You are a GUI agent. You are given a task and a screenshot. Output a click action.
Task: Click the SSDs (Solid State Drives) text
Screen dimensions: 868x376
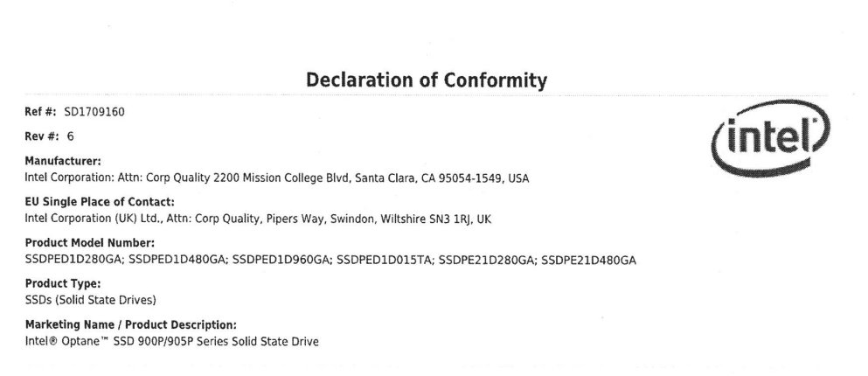pyautogui.click(x=91, y=300)
